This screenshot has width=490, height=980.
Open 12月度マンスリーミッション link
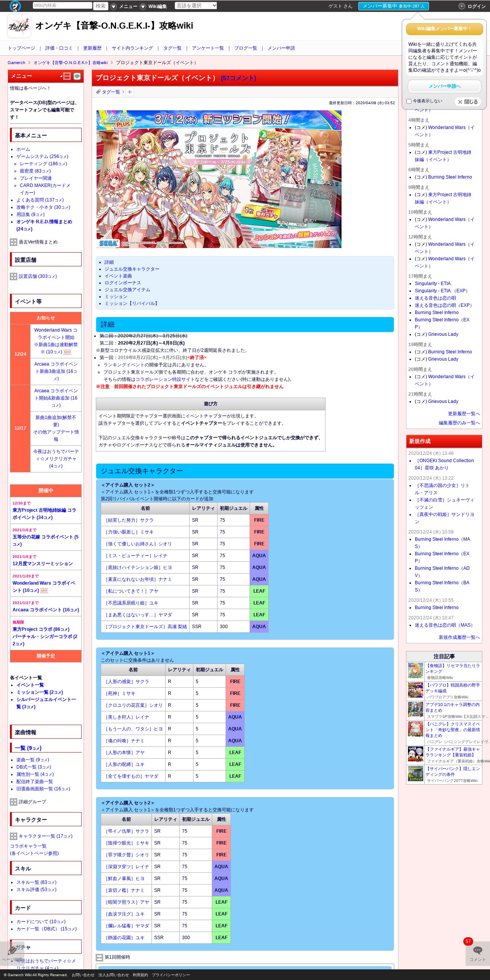click(43, 564)
